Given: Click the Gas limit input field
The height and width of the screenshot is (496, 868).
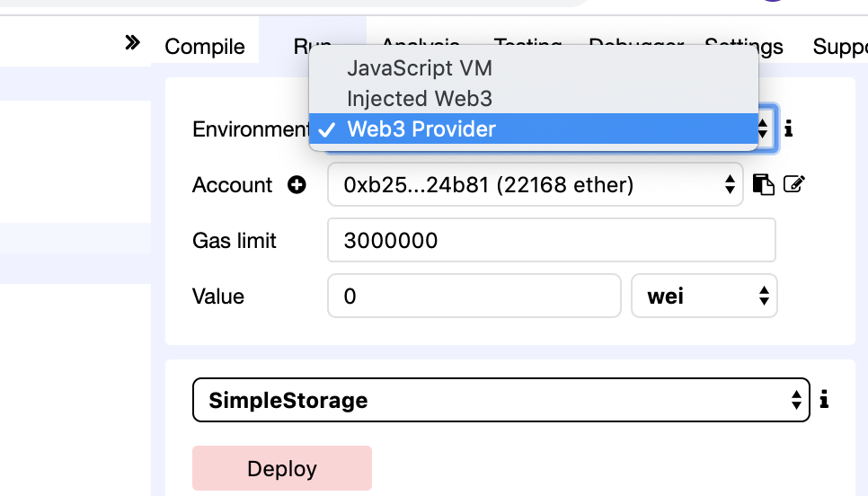Looking at the screenshot, I should click(552, 240).
